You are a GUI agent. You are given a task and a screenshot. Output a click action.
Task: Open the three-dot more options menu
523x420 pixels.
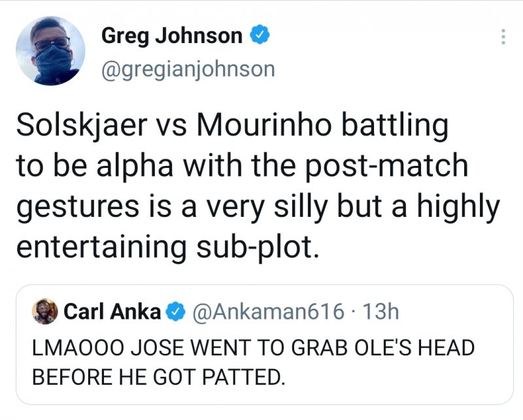pyautogui.click(x=503, y=37)
